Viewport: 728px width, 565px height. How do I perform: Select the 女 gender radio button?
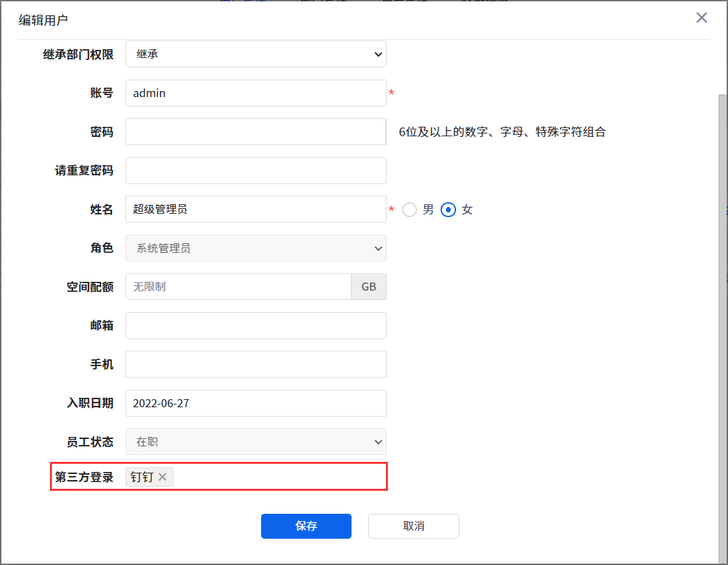[449, 210]
